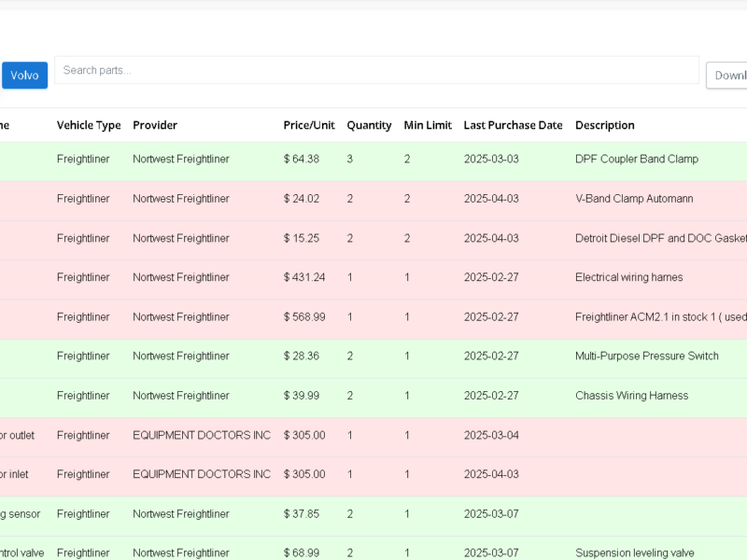The width and height of the screenshot is (747, 560).
Task: Click quantity 3 in DPF Coupler row
Action: click(349, 159)
